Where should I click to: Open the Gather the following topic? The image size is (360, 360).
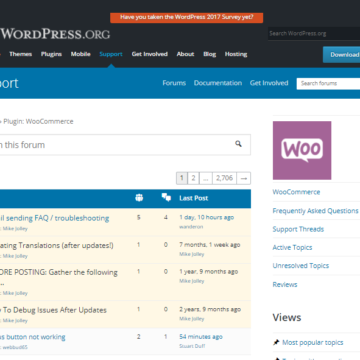[x=59, y=272]
